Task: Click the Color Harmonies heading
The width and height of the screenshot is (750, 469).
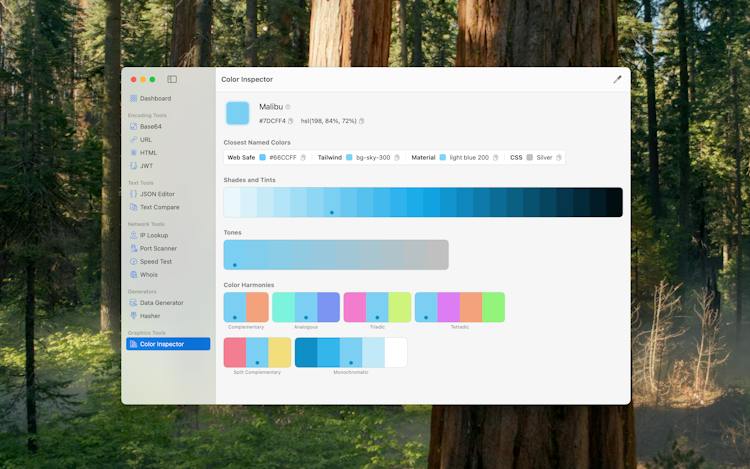Action: 249,285
